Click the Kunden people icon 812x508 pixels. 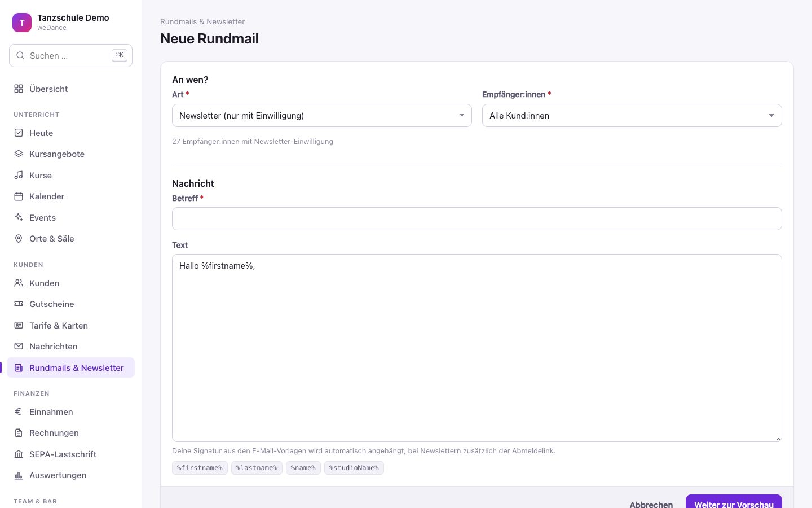click(x=19, y=283)
